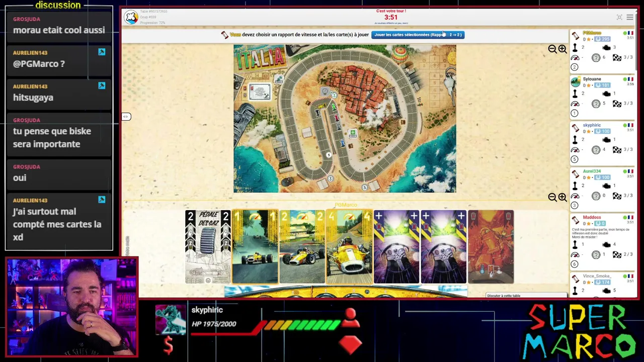
Task: Open Aurel334 player profile name
Action: coord(592,171)
